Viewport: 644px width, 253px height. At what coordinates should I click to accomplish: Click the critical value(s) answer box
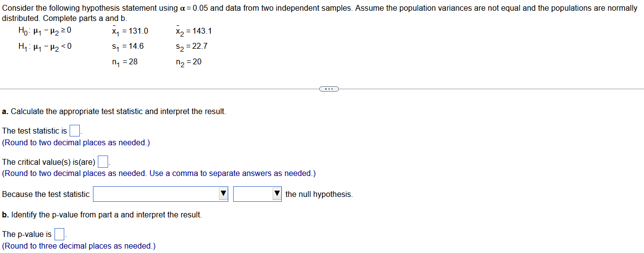pos(103,161)
